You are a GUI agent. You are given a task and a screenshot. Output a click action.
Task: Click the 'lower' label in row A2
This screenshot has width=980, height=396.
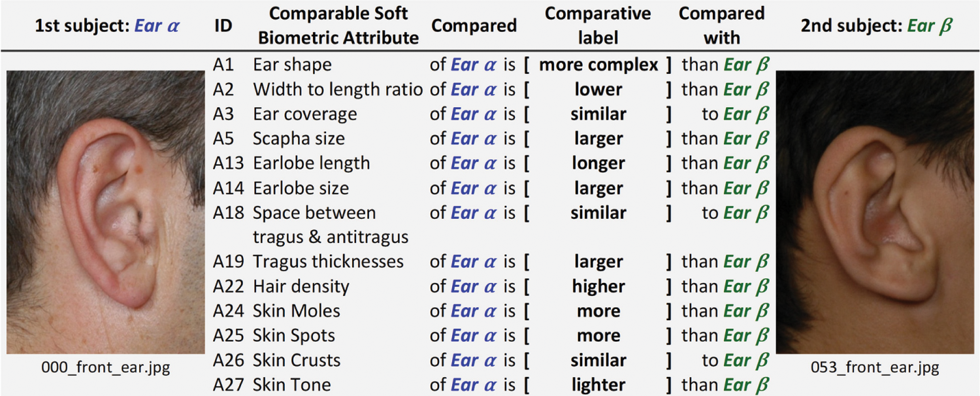tap(598, 90)
